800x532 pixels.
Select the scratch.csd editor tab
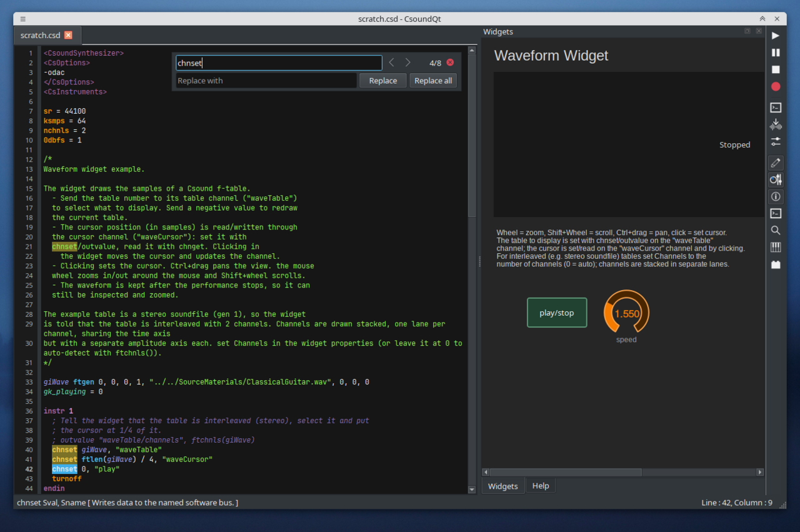47,35
